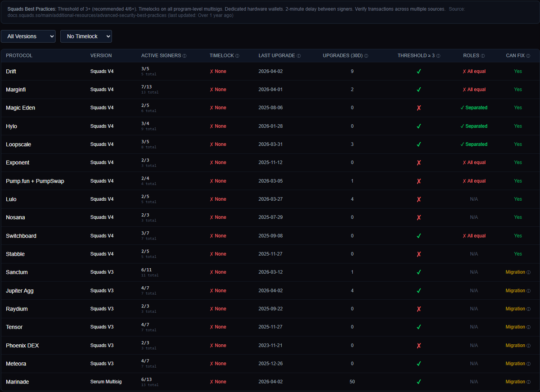Click red threshold X in Stabble row
Screen dimensions: 540x392
coord(419,254)
